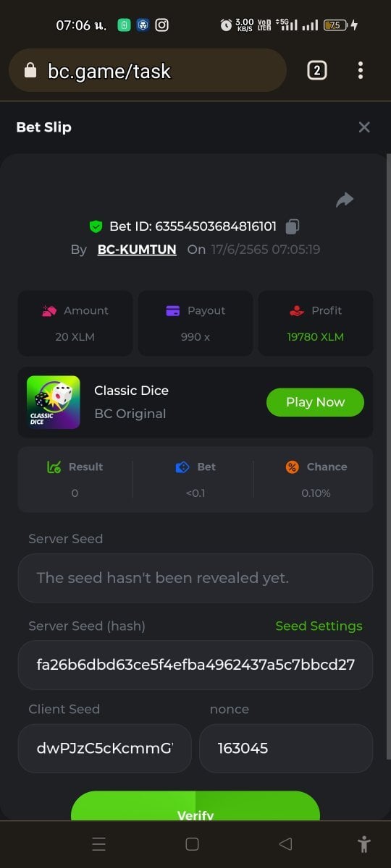Tap the share arrow icon
391x868 pixels.
coord(345,200)
